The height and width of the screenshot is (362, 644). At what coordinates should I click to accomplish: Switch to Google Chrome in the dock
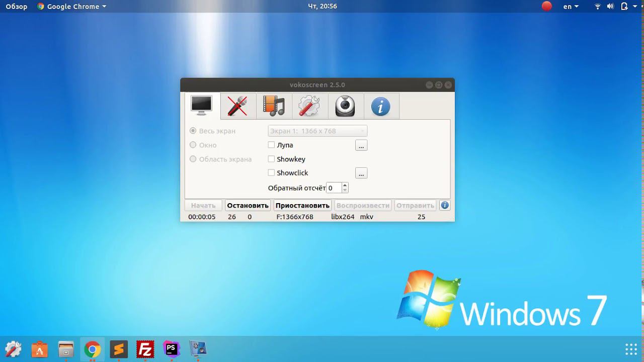click(x=92, y=349)
